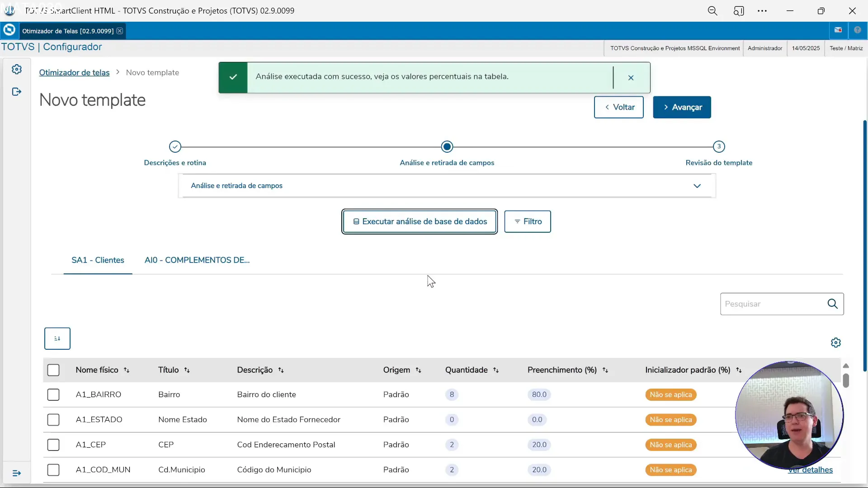Screen dimensions: 868x488
Task: Toggle the select-all header checkbox
Action: click(53, 370)
